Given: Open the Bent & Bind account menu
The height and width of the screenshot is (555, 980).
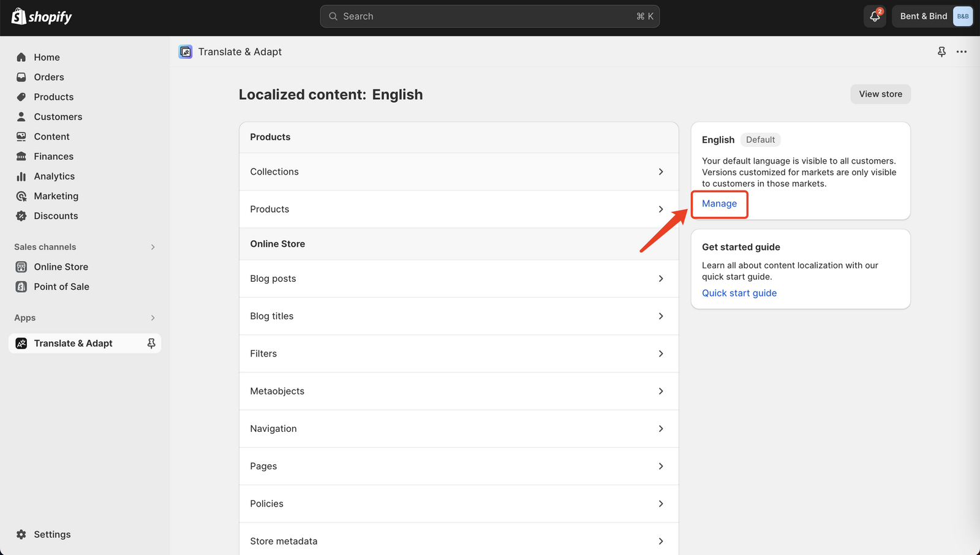Looking at the screenshot, I should click(932, 17).
